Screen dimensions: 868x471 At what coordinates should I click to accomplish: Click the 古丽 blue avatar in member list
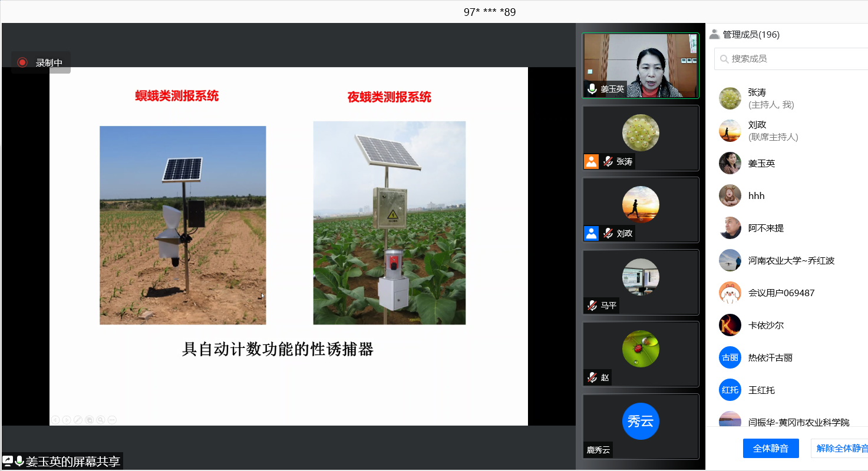(730, 357)
